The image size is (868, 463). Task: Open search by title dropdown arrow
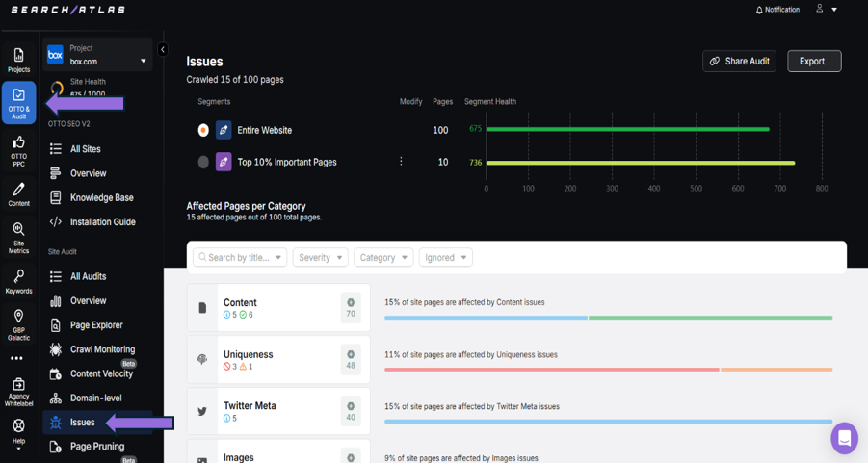click(x=277, y=258)
